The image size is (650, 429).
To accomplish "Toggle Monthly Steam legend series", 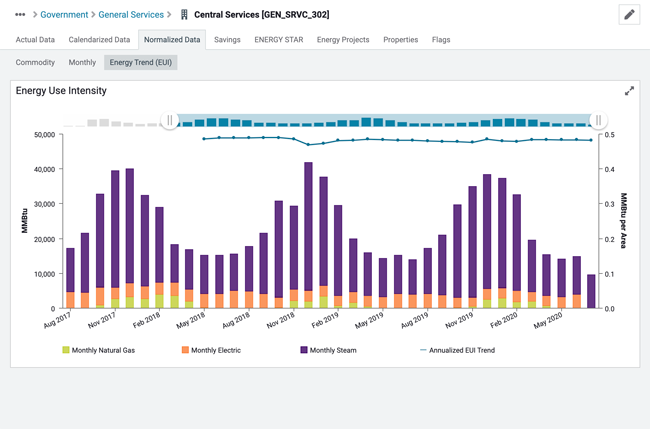I will [x=332, y=350].
